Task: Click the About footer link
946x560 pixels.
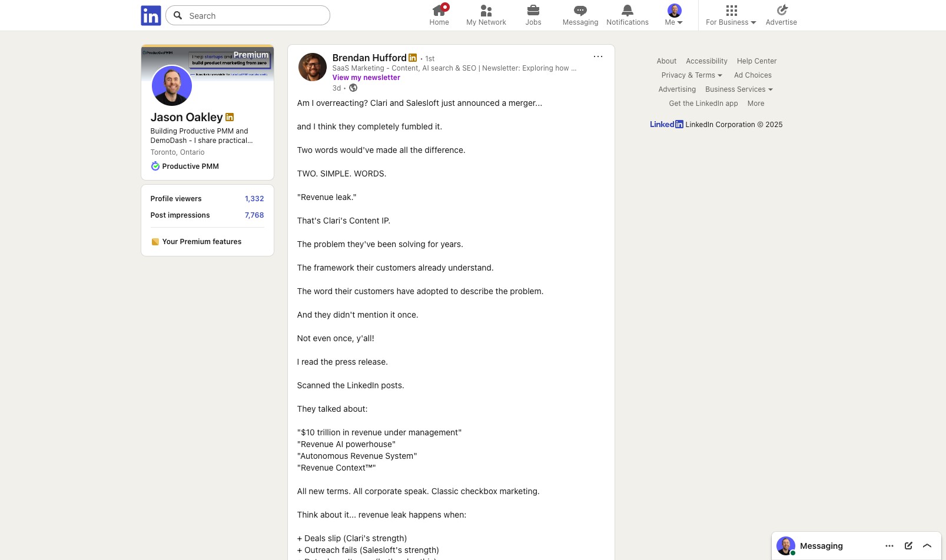Action: click(x=666, y=61)
